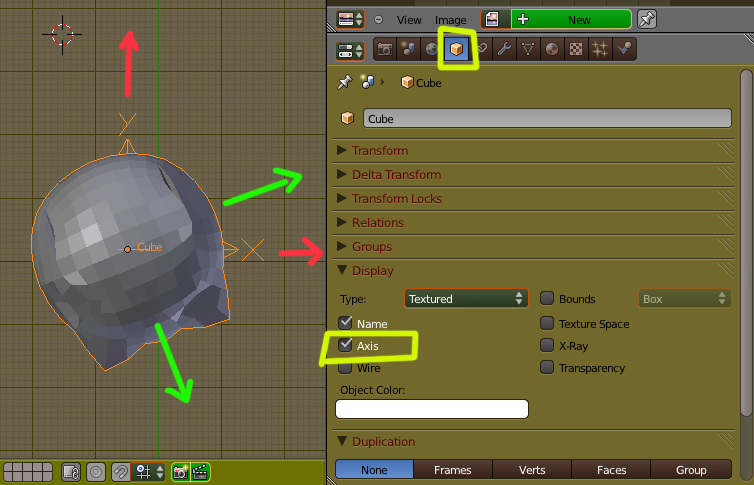The image size is (754, 485).
Task: Open the bounds shape Box dropdown
Action: (x=685, y=298)
